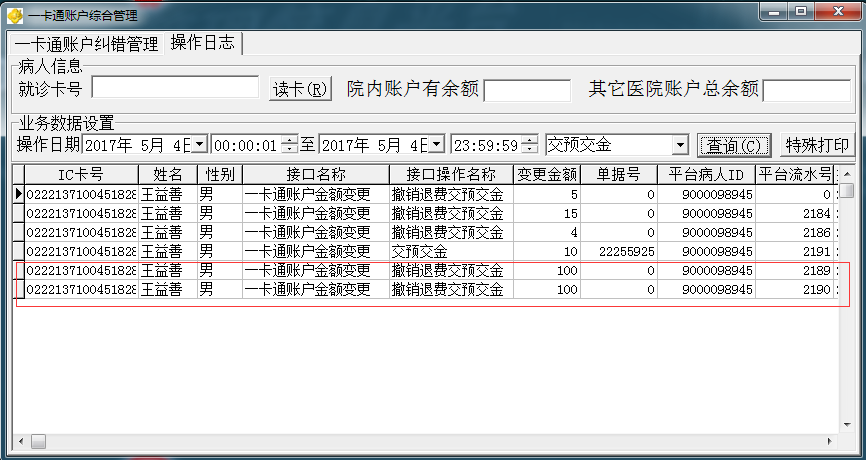Screen dimensions: 866x460
Task: Open the end date dropdown calendar
Action: (x=436, y=145)
